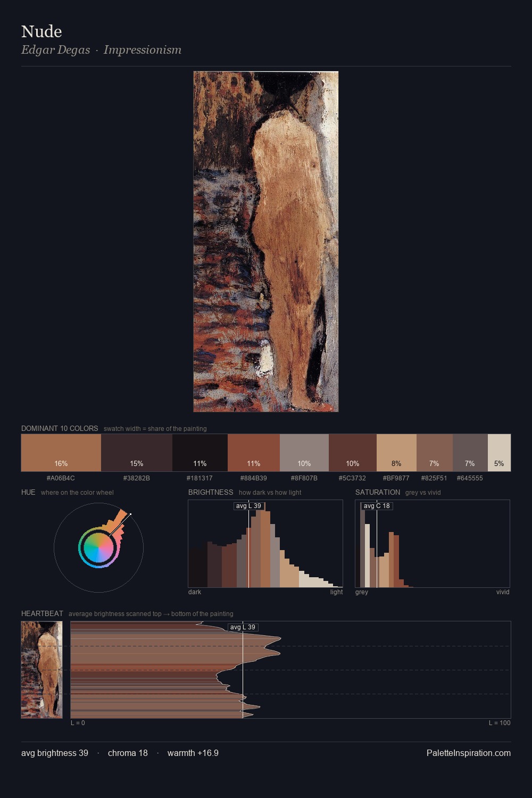Click the hex label #8F807B

[x=304, y=478]
